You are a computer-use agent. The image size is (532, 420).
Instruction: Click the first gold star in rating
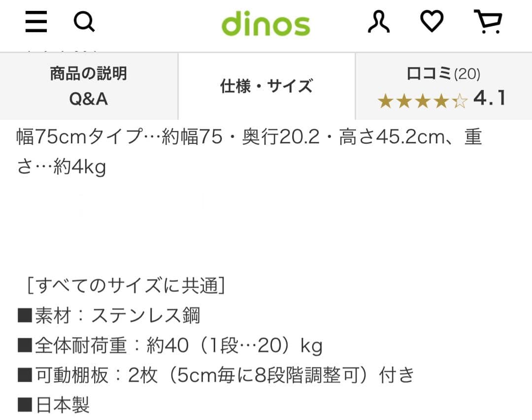[x=384, y=100]
